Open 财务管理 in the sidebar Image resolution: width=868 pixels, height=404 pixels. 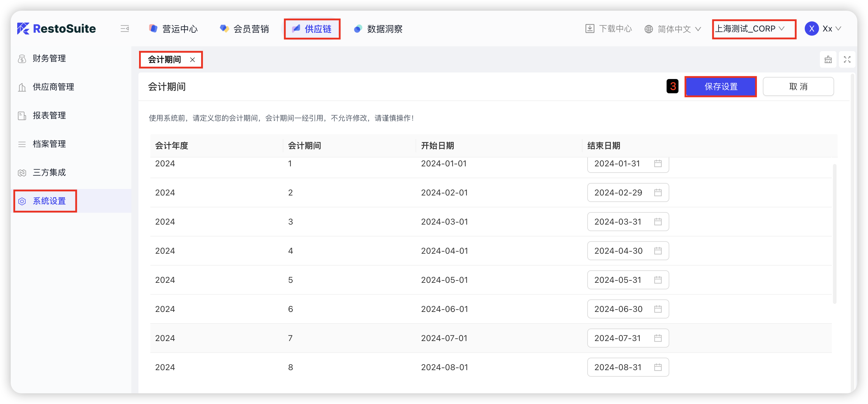point(49,58)
